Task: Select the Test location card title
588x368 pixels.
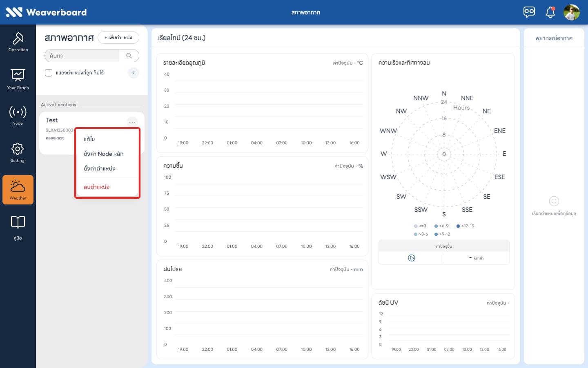Action: (52, 120)
